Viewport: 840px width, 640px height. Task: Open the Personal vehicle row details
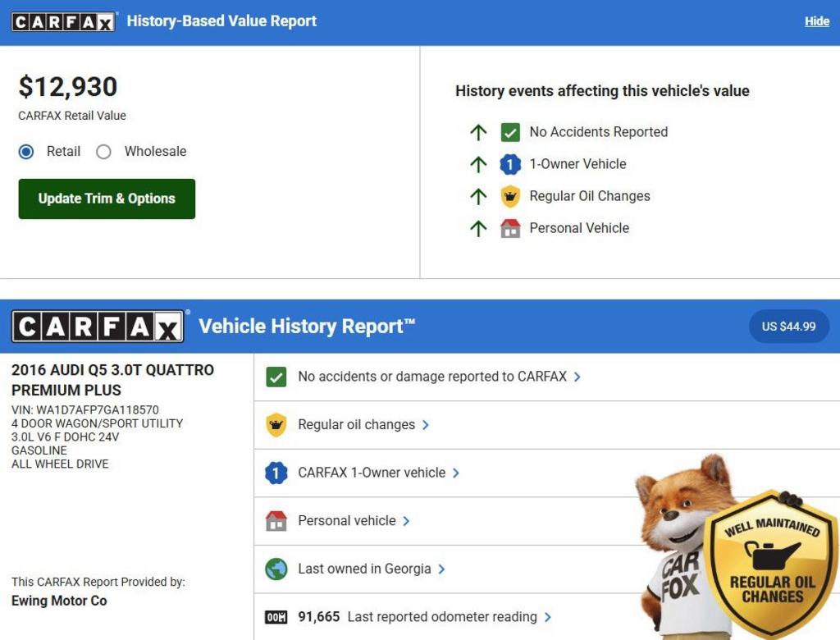click(x=354, y=521)
